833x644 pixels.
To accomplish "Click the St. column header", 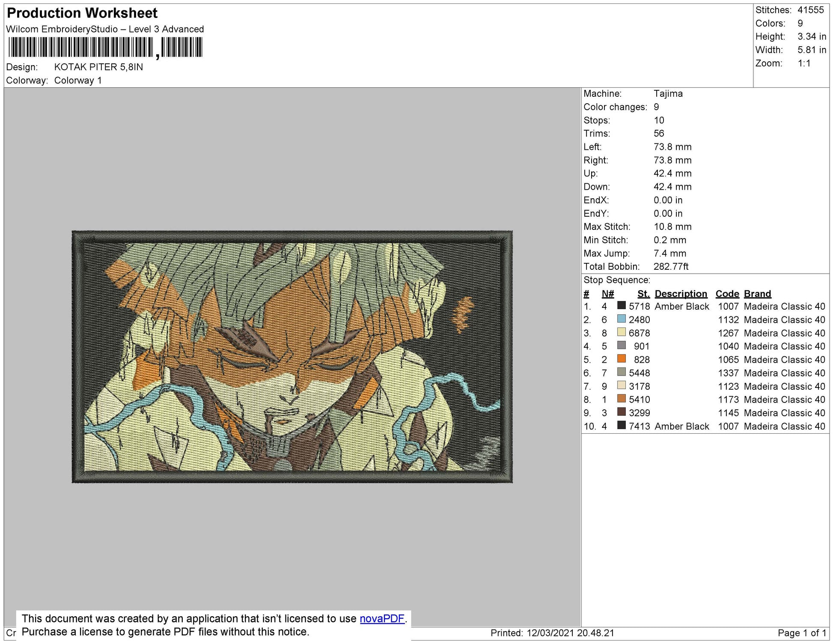I will pyautogui.click(x=643, y=294).
